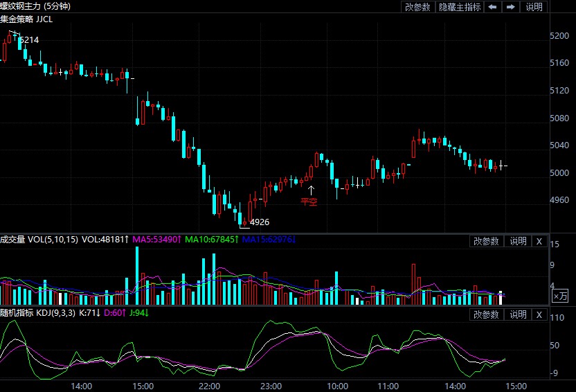Viewport: 576px width, 392px height.
Task: Click the left arrow indicator navigation button
Action: click(x=492, y=7)
